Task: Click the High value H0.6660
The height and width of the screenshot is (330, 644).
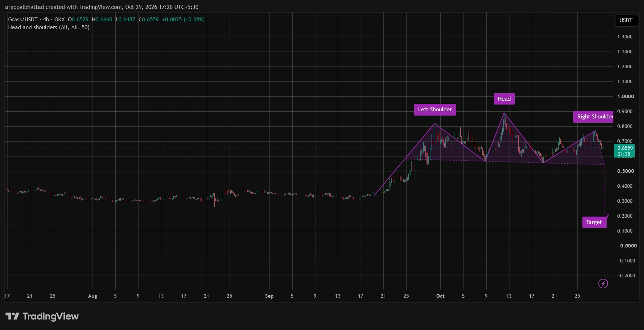Action: [102, 20]
